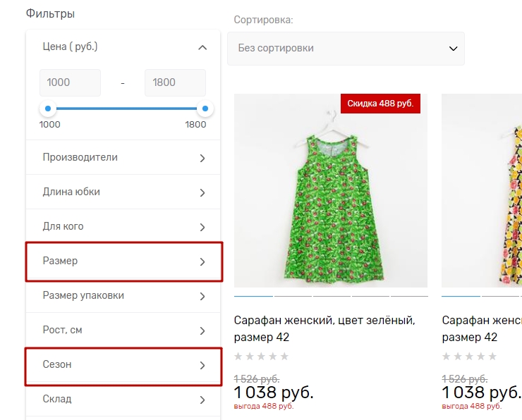Click the minimum price field showing 1000
This screenshot has height=420, width=522.
70,82
